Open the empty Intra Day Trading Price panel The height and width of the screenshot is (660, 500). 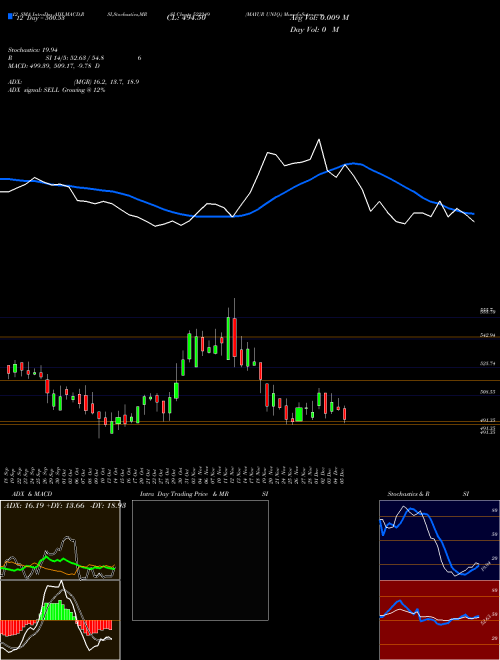[x=200, y=560]
